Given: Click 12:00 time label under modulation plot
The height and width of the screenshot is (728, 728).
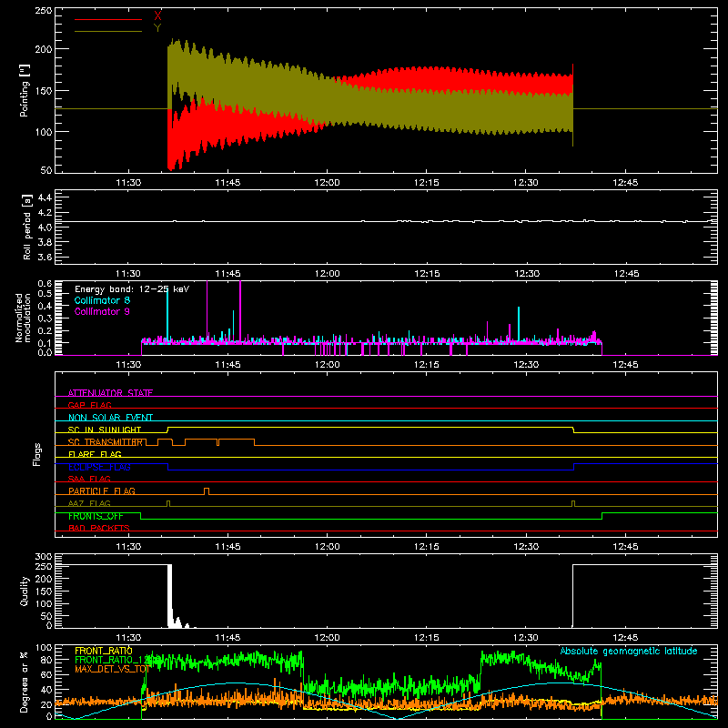Looking at the screenshot, I should (327, 365).
